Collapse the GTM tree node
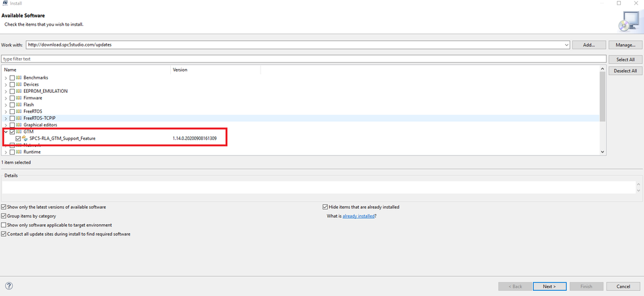This screenshot has width=644, height=296. pyautogui.click(x=5, y=132)
